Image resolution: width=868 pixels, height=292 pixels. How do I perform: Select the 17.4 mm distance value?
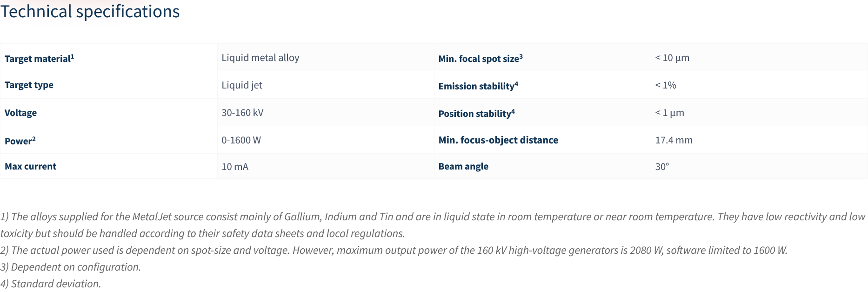[674, 140]
